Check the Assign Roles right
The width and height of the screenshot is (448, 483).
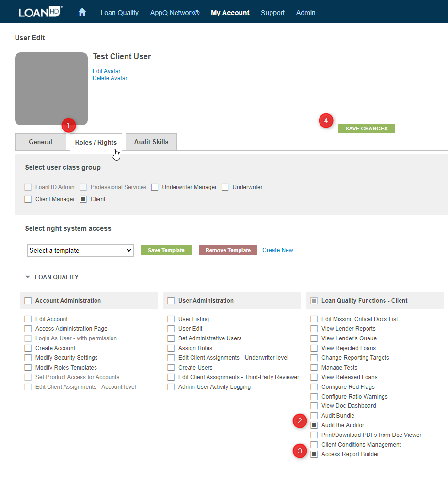tap(171, 348)
